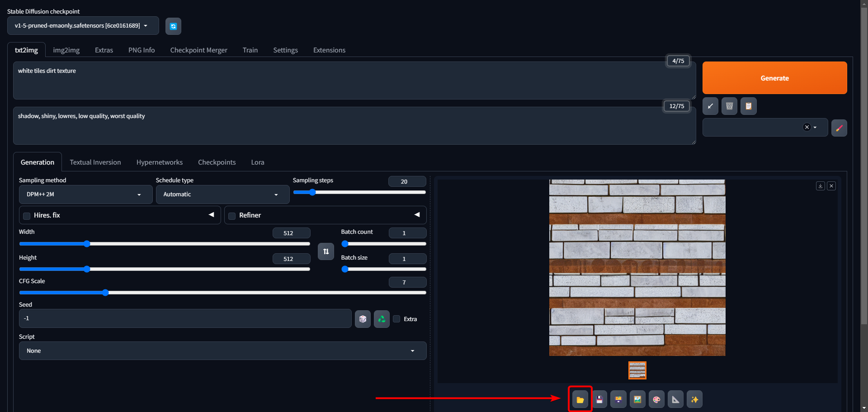Switch to the img2img tab
Viewport: 868px width, 412px height.
point(66,50)
